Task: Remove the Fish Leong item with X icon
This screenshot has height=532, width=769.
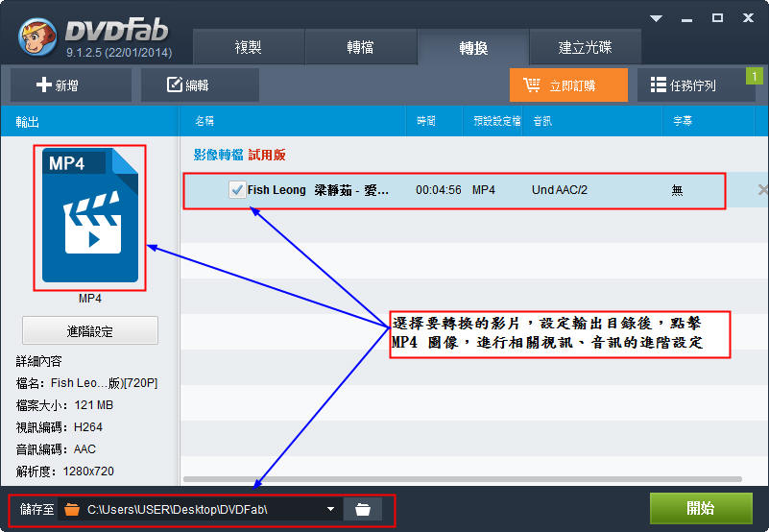Action: coord(762,190)
